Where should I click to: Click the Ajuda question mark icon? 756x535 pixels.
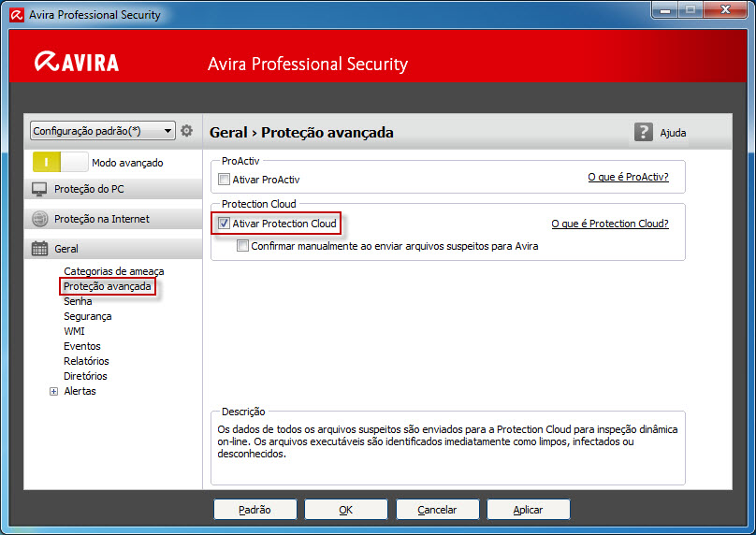click(x=643, y=132)
